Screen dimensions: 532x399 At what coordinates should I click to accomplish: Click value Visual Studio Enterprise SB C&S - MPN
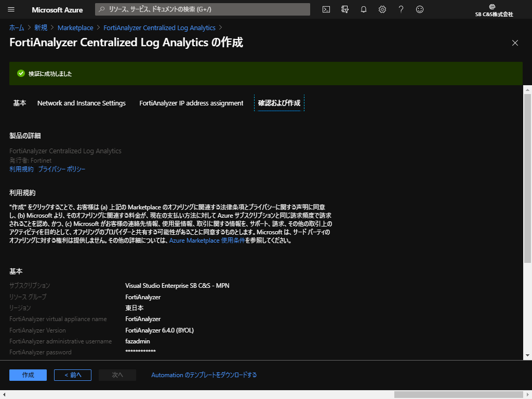pyautogui.click(x=177, y=286)
